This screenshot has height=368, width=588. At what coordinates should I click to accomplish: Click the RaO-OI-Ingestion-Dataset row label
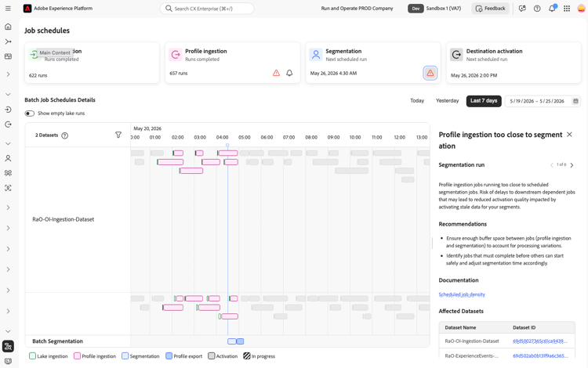click(x=63, y=219)
